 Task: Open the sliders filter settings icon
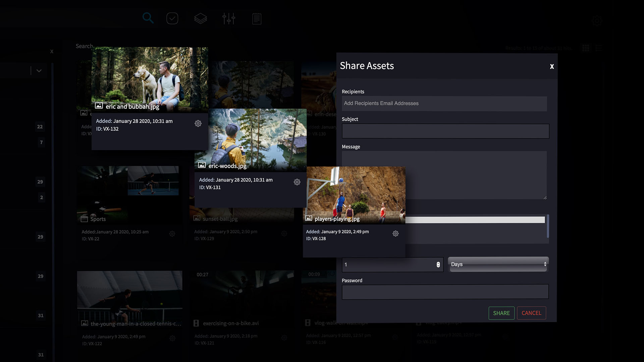(x=229, y=18)
